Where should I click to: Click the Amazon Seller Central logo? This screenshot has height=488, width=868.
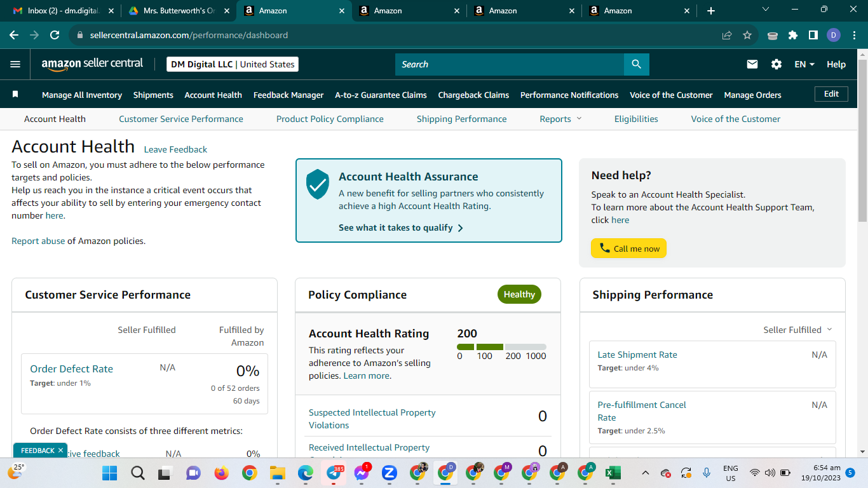(92, 64)
